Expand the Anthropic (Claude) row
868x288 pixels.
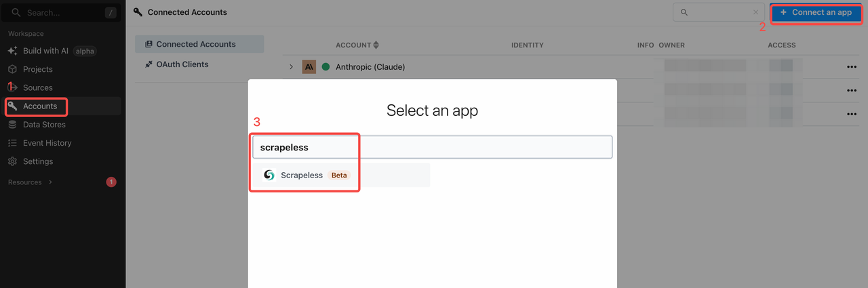[292, 67]
